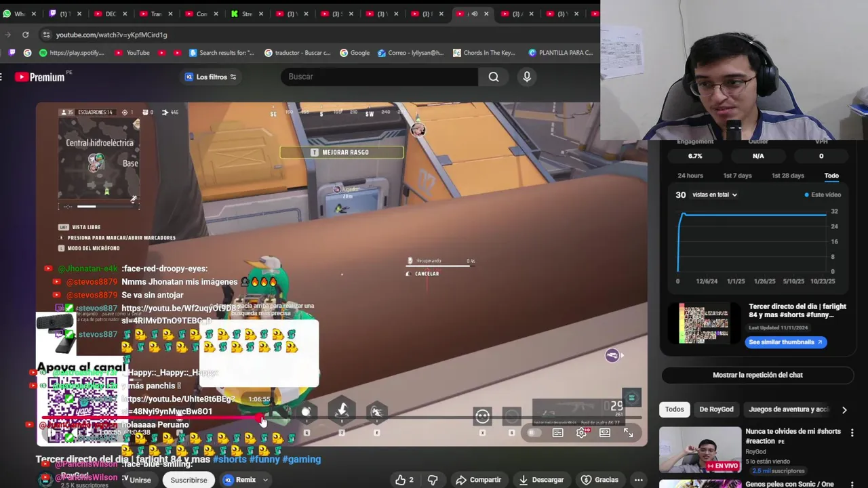Click the 6.7% engagement value
Screen dimensions: 868x488
[x=695, y=156]
